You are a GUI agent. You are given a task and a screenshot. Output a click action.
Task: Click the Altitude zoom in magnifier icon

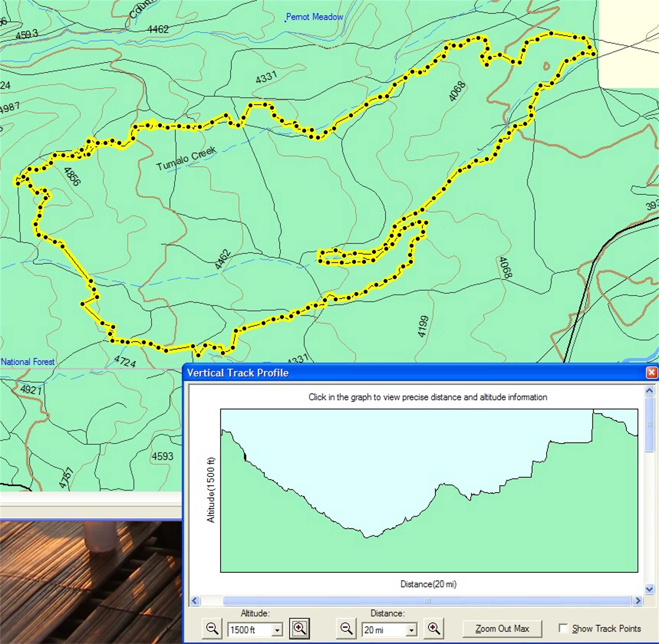tap(299, 629)
